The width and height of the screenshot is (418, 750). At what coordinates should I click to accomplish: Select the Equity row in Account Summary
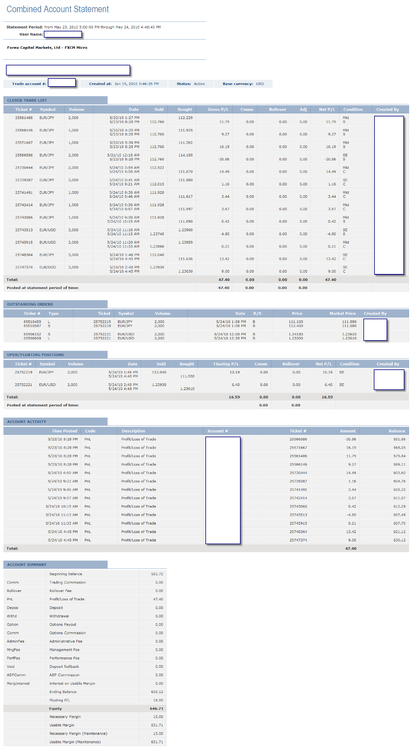click(85, 708)
